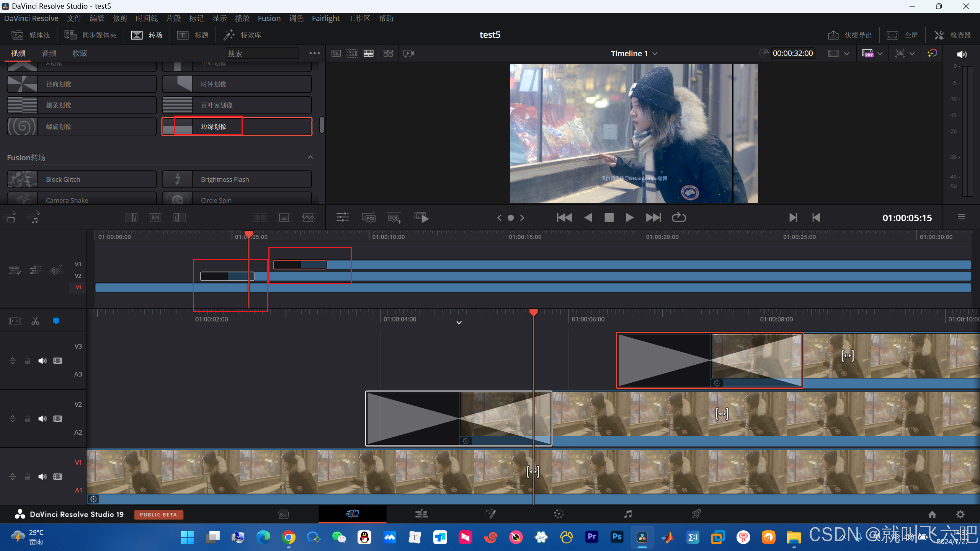Open the Color page icon in bottom bar
Image resolution: width=980 pixels, height=551 pixels.
pyautogui.click(x=559, y=514)
